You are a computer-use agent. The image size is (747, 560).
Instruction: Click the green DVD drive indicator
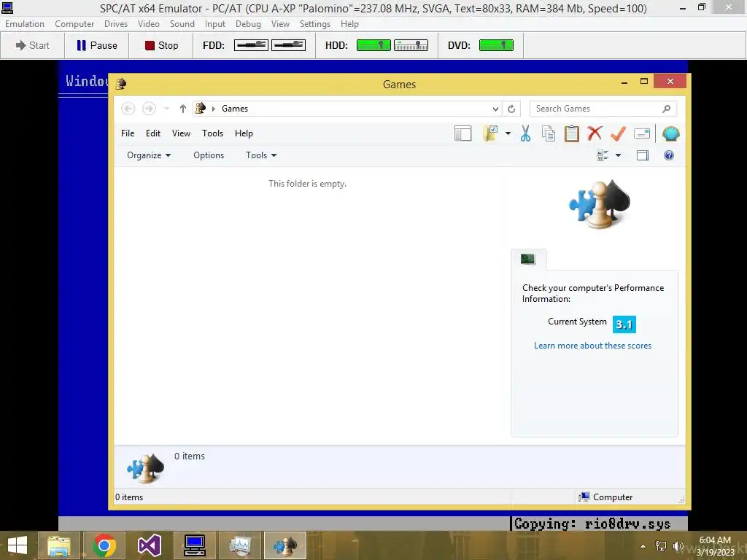point(496,45)
